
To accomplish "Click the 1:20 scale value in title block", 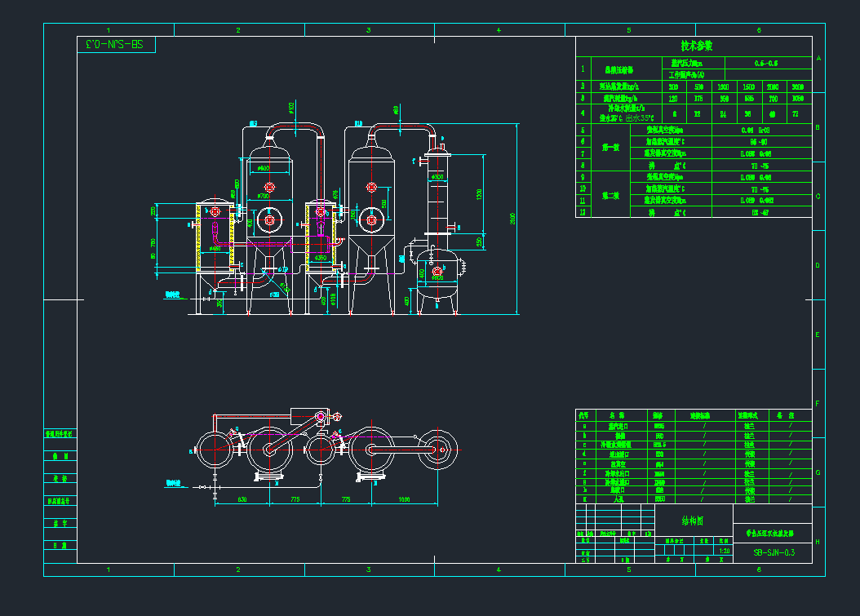I will click(724, 551).
